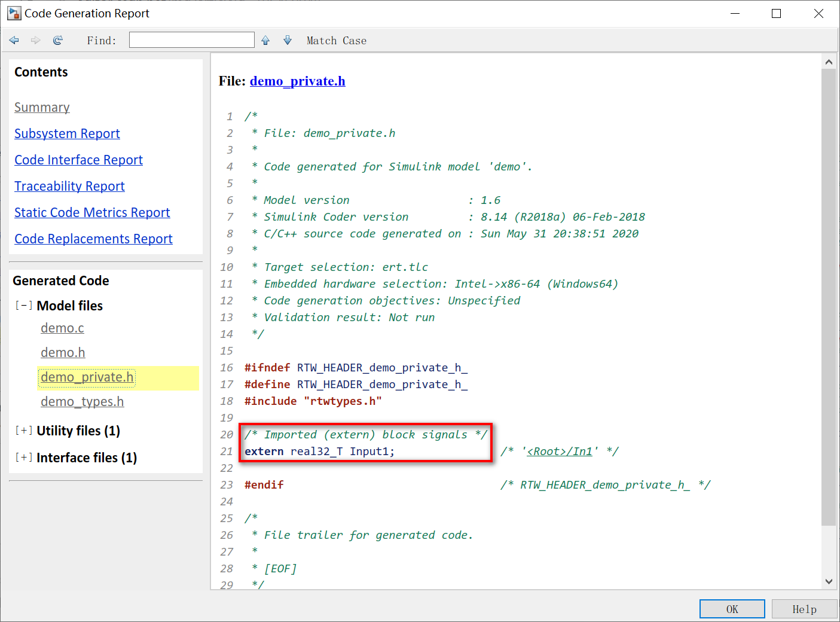This screenshot has width=840, height=622.
Task: Toggle the Match Case option
Action: 337,41
